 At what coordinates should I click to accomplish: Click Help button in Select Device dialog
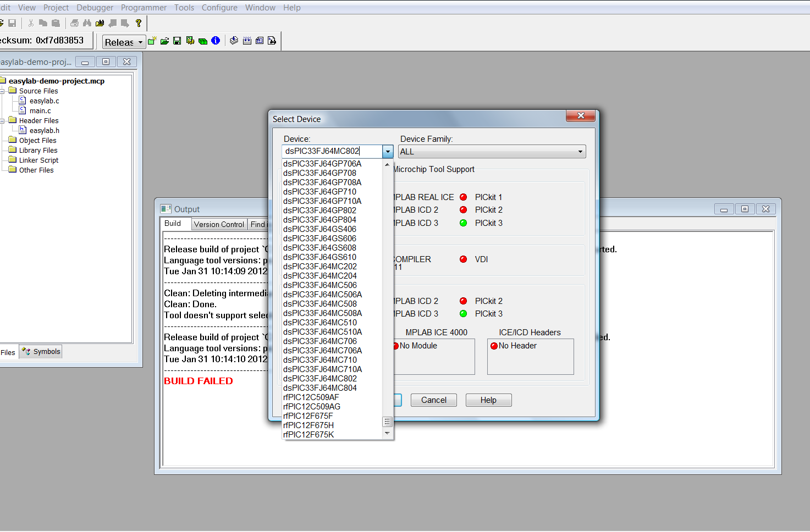coord(488,400)
